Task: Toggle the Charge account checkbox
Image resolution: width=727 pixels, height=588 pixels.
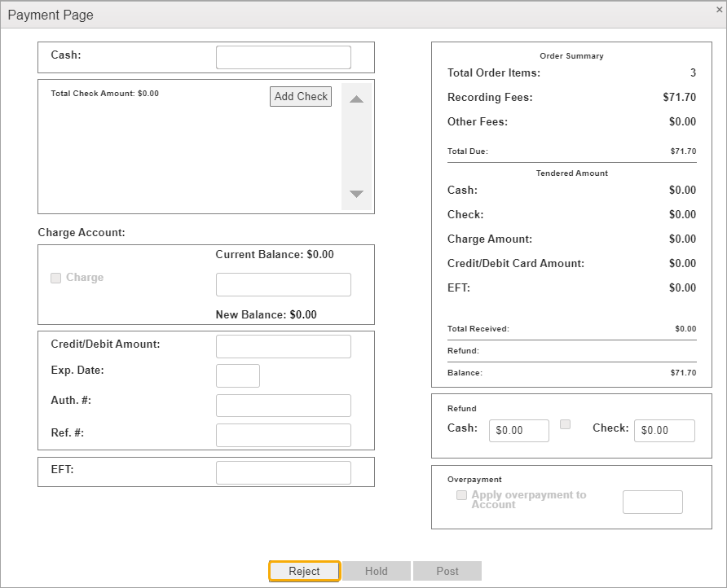Action: pyautogui.click(x=56, y=278)
